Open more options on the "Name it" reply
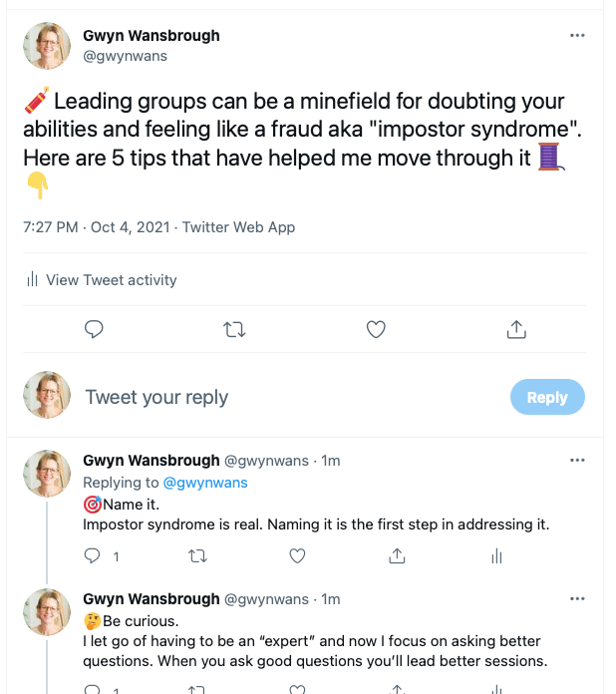Viewport: 616px width, 694px height. point(577,461)
